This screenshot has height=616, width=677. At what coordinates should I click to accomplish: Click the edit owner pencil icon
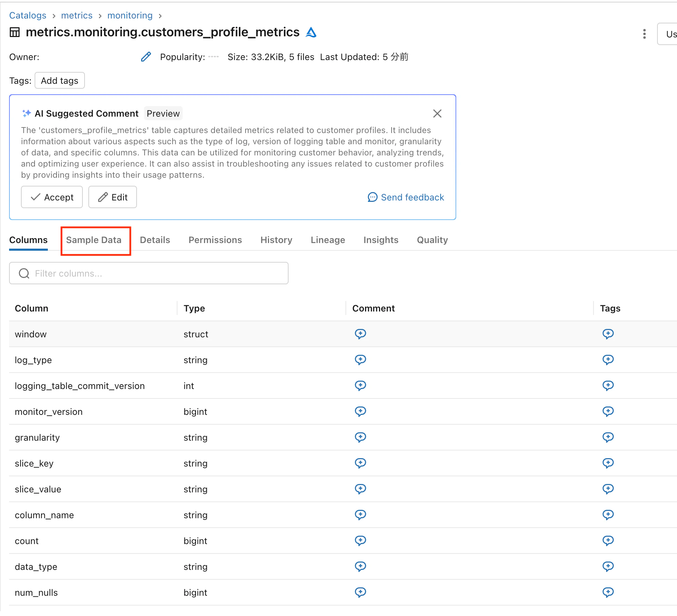(146, 57)
